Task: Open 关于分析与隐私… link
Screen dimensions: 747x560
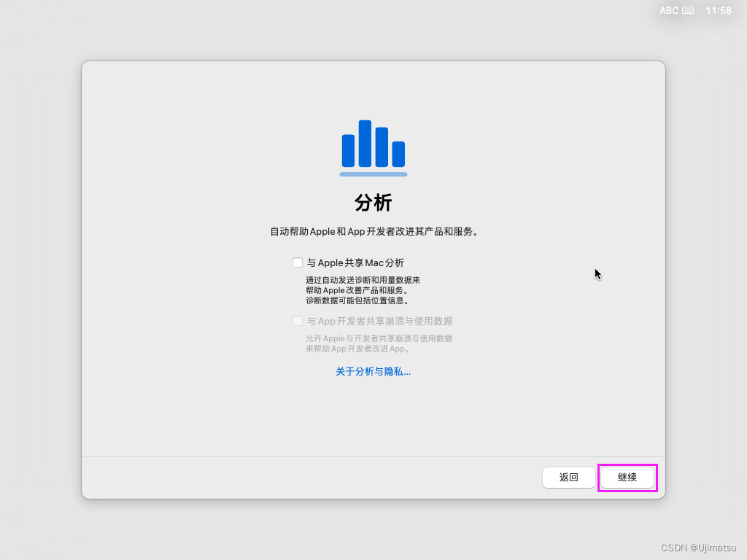Action: tap(373, 371)
